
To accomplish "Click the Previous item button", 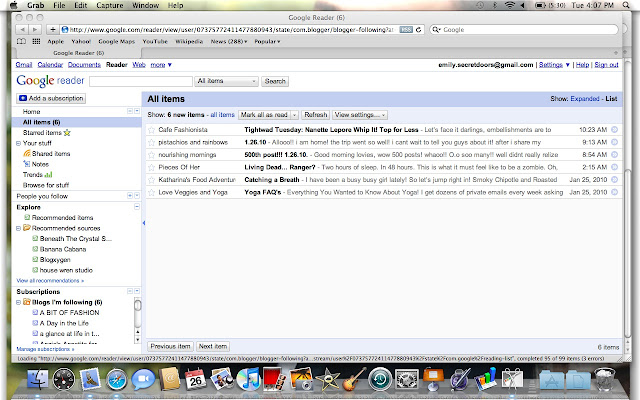I will [x=170, y=347].
